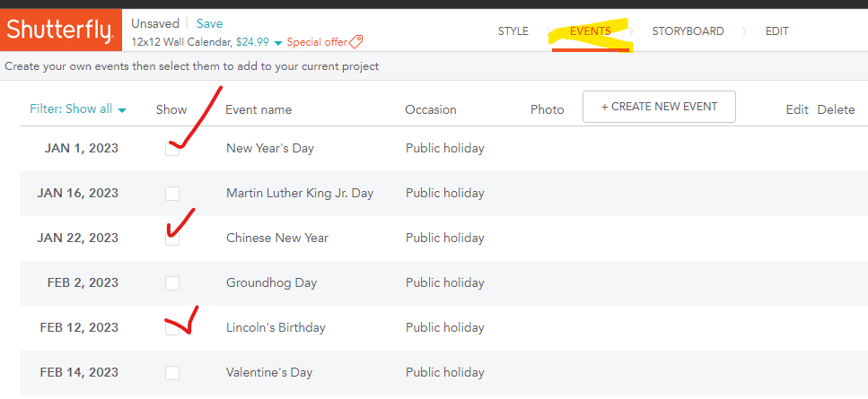The image size is (868, 399).
Task: Select the Chinese New Year event name
Action: 277,239
